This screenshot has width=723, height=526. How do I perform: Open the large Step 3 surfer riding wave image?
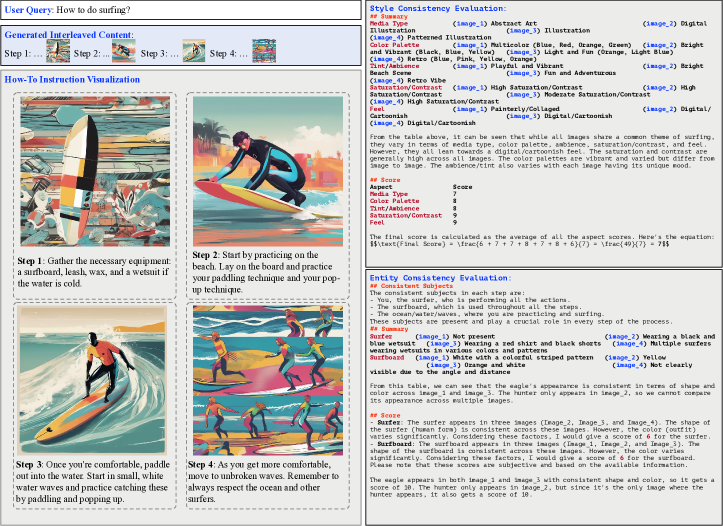click(x=92, y=381)
